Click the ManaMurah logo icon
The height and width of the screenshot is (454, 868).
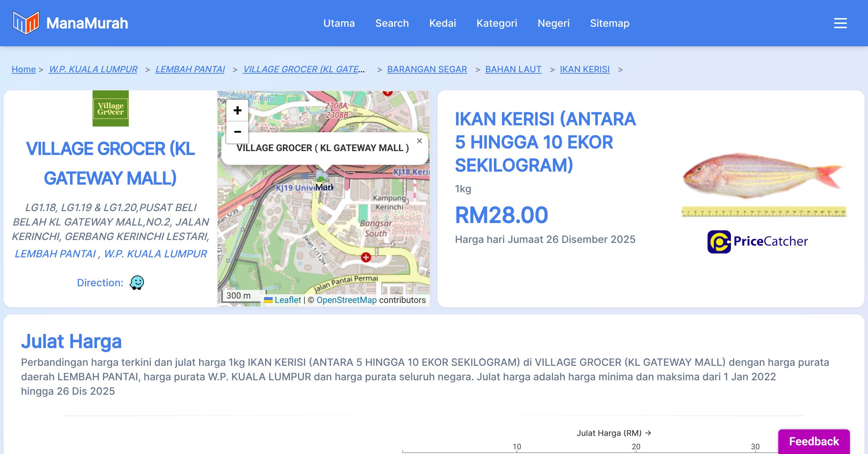tap(26, 23)
